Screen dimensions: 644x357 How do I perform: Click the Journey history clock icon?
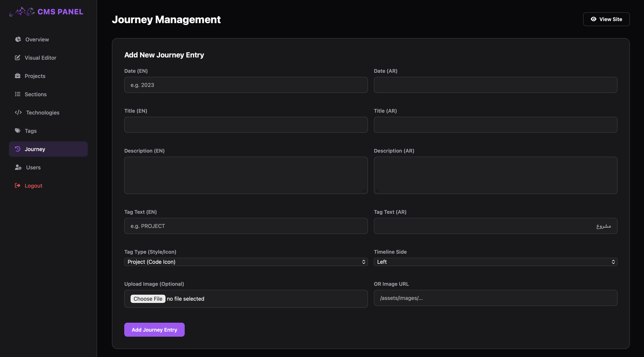(18, 149)
